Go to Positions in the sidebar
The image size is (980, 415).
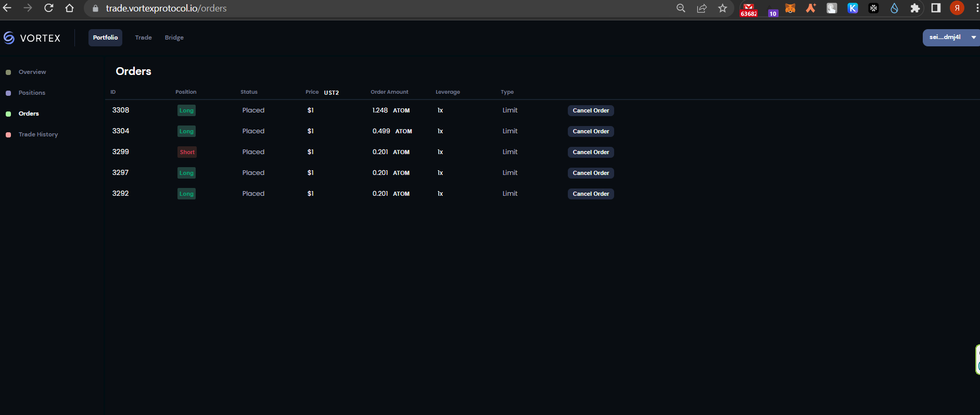(x=32, y=93)
